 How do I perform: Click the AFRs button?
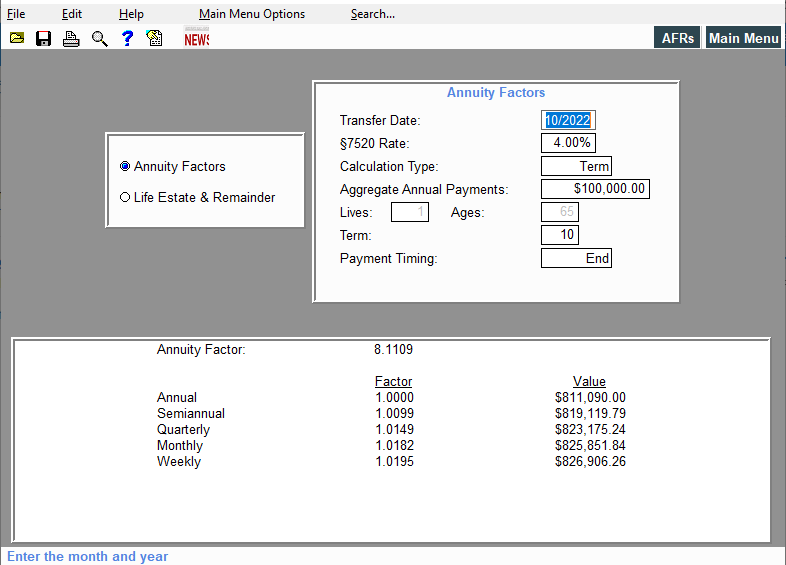click(678, 38)
